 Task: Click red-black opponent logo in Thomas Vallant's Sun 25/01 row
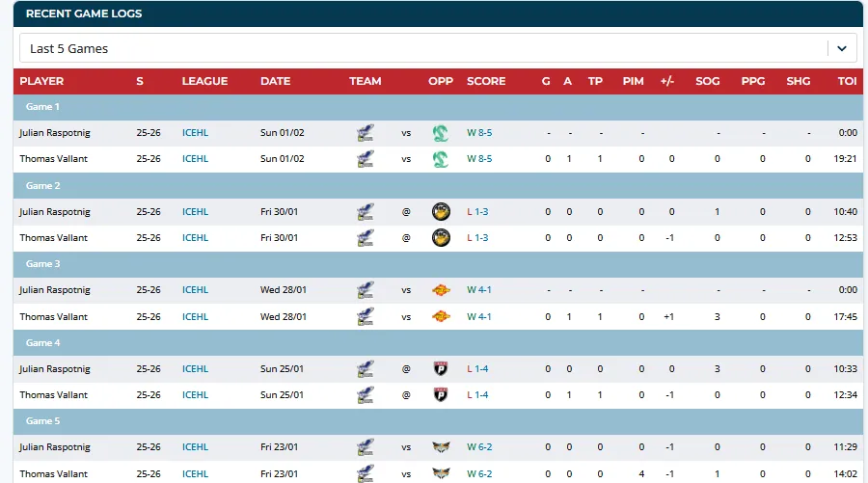coord(441,394)
